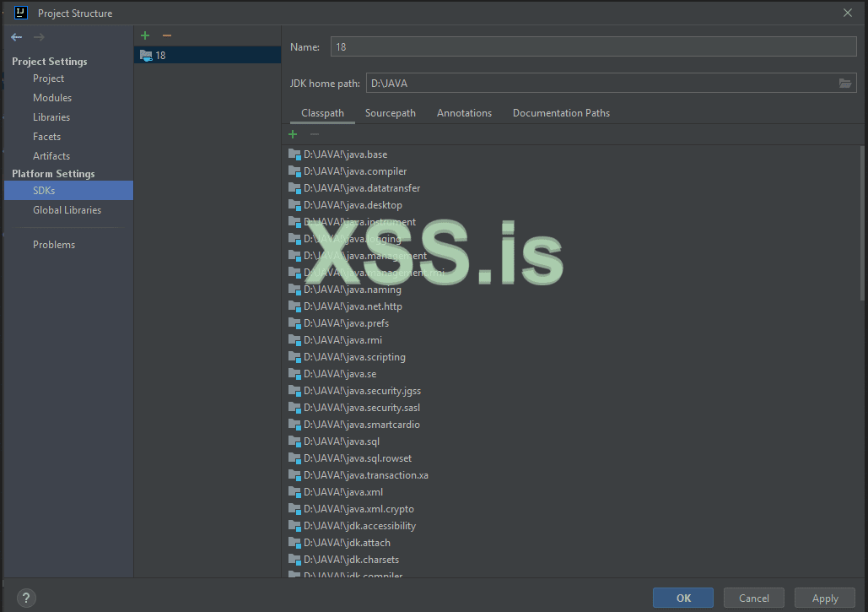Click the SDK Name input field
868x612 pixels.
pos(593,47)
